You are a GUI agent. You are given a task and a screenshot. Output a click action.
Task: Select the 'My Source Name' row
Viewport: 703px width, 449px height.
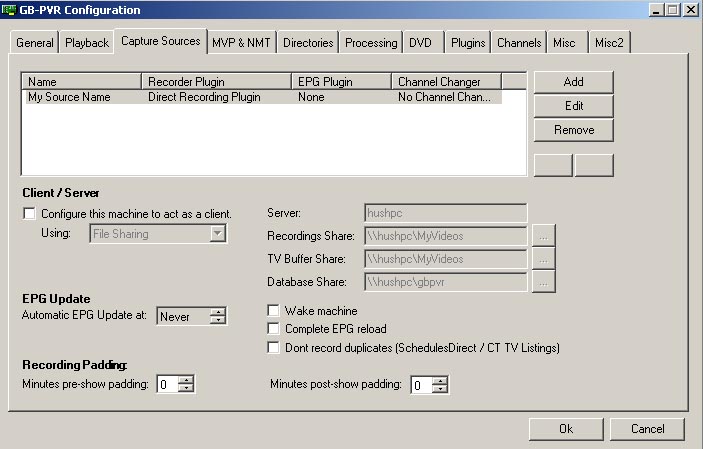pos(264,97)
